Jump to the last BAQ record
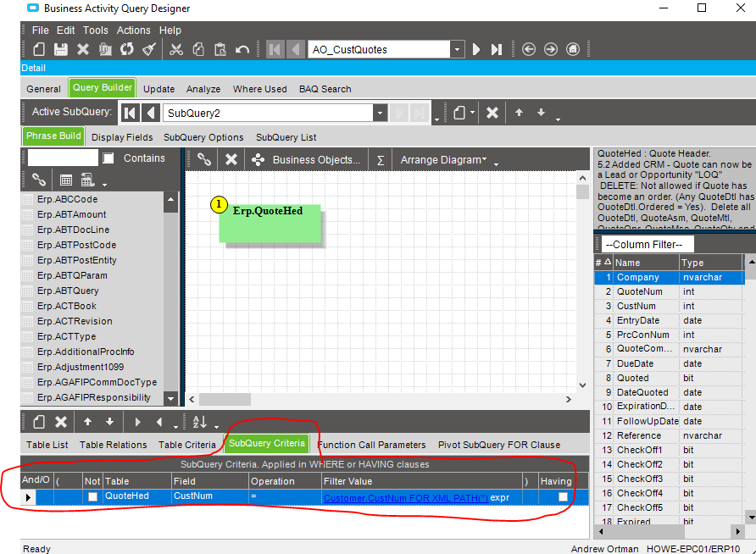756x554 pixels. 496,49
